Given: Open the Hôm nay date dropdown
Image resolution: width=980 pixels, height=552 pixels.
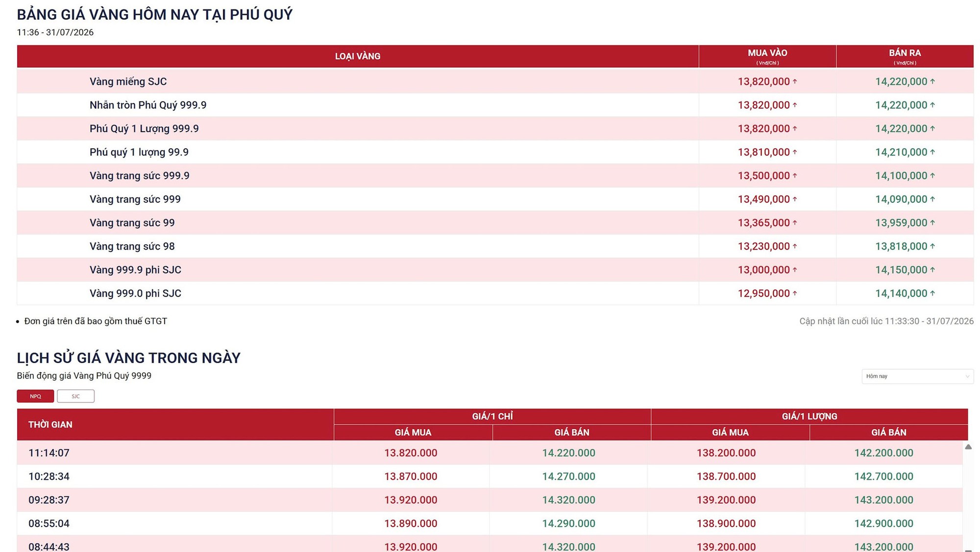Looking at the screenshot, I should click(x=917, y=376).
